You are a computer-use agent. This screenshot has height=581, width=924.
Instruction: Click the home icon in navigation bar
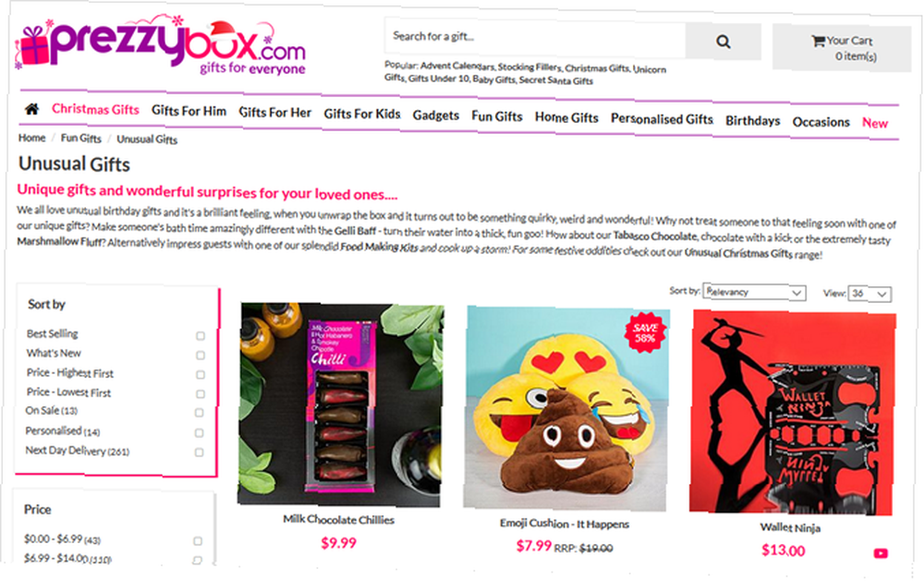point(31,108)
